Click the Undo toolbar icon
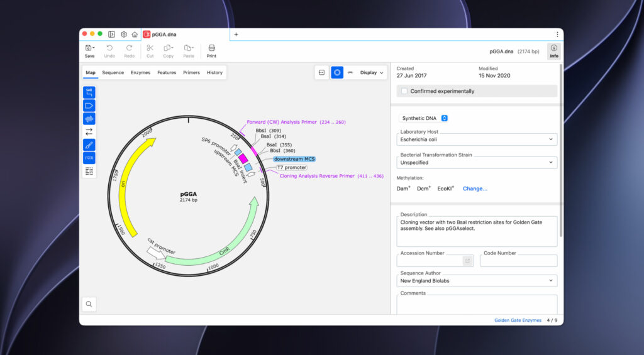Image resolution: width=644 pixels, height=355 pixels. click(109, 52)
